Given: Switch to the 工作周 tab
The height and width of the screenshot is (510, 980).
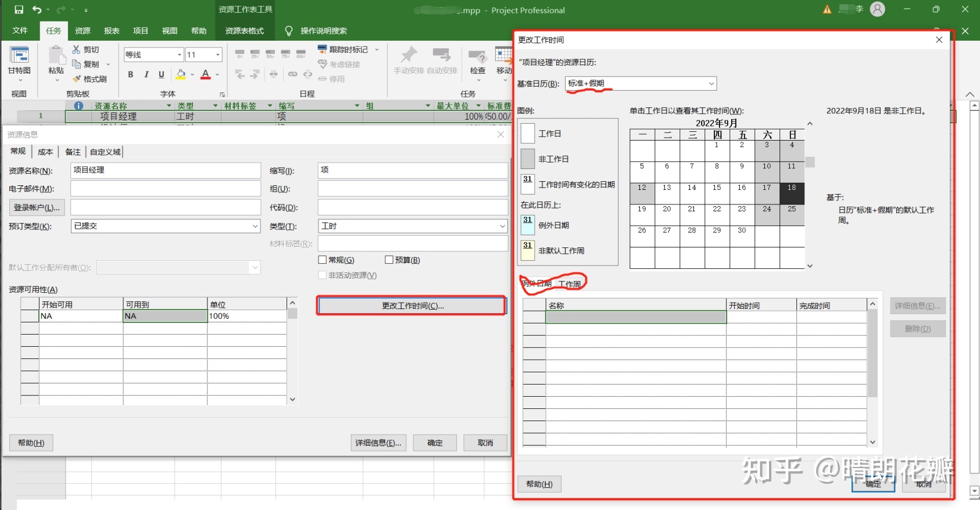Looking at the screenshot, I should [x=570, y=284].
